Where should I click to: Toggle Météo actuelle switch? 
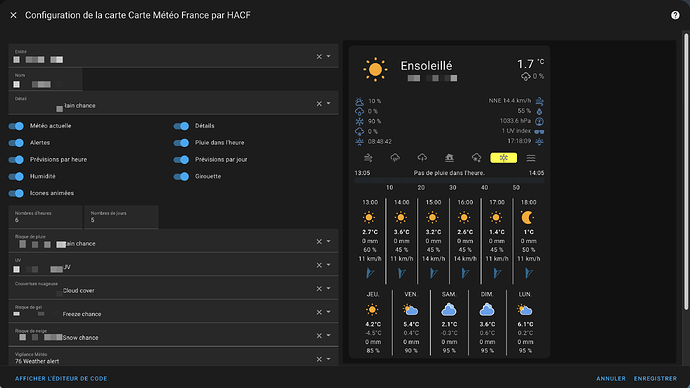point(16,126)
